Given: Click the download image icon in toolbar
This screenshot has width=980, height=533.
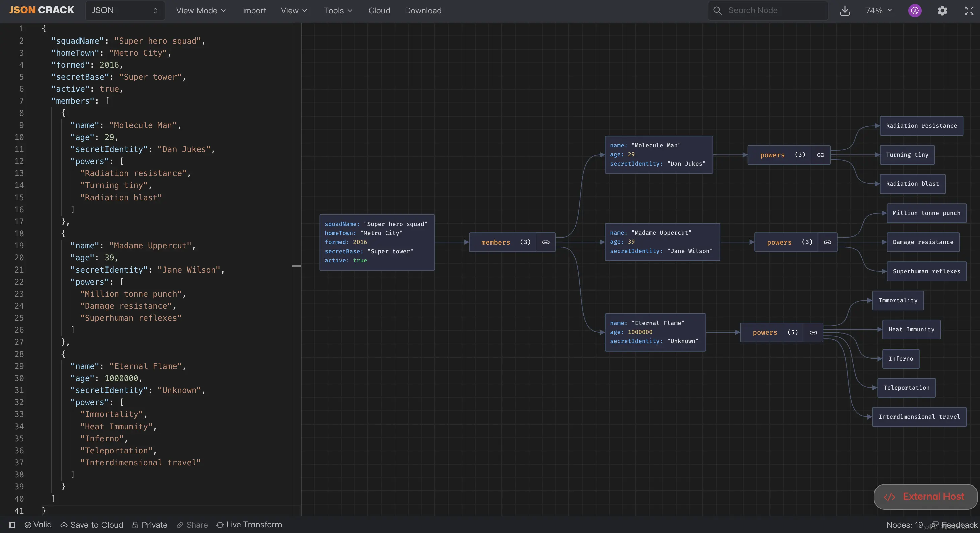Looking at the screenshot, I should click(845, 11).
